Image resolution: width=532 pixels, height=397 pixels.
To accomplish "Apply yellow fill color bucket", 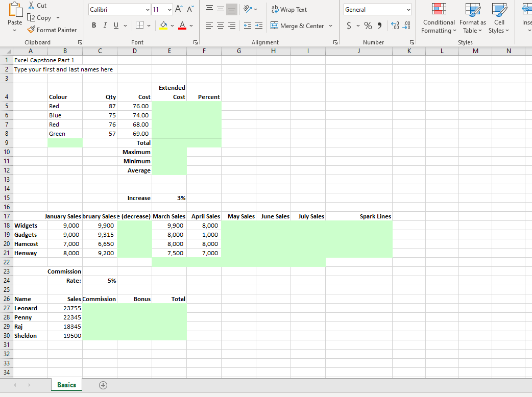I will [x=163, y=26].
